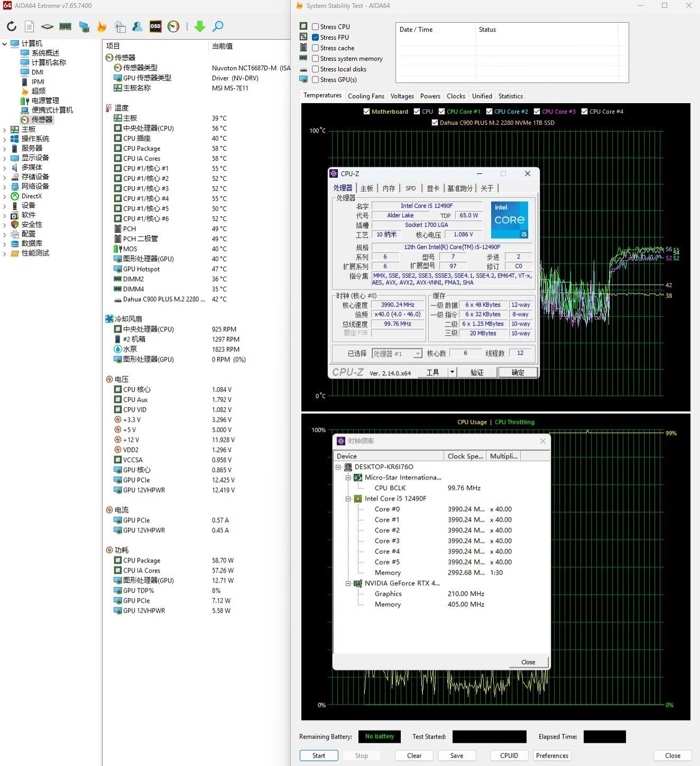700x766 pixels.
Task: Enable the Stress GPU(s) checkbox
Action: 315,80
